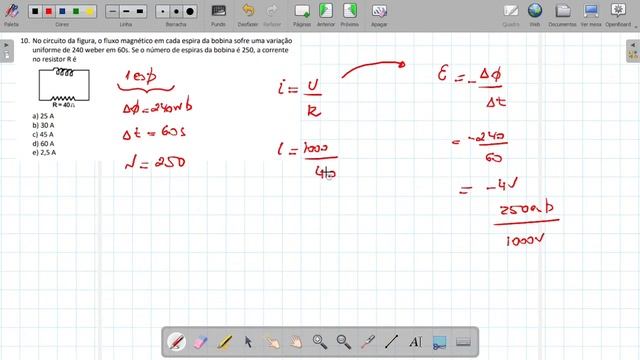640x360 pixels.
Task: Select the Eraser tool in bottom palette
Action: pyautogui.click(x=200, y=342)
